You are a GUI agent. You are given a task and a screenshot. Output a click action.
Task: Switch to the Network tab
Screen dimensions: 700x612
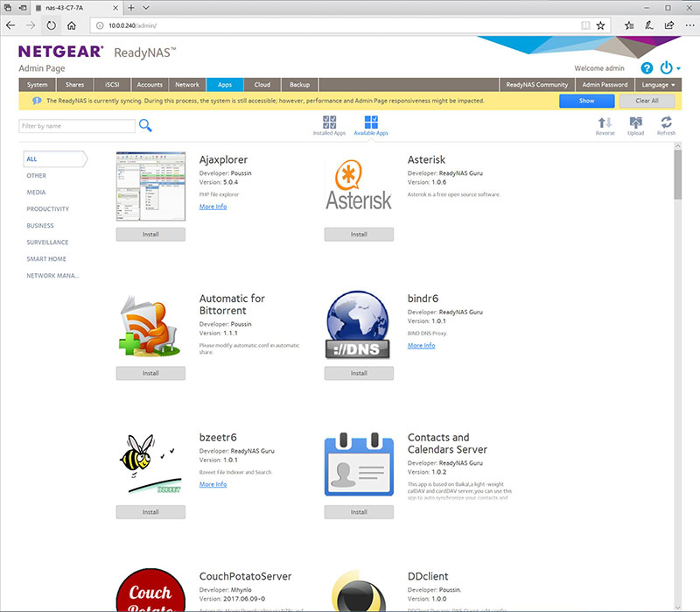tap(187, 84)
